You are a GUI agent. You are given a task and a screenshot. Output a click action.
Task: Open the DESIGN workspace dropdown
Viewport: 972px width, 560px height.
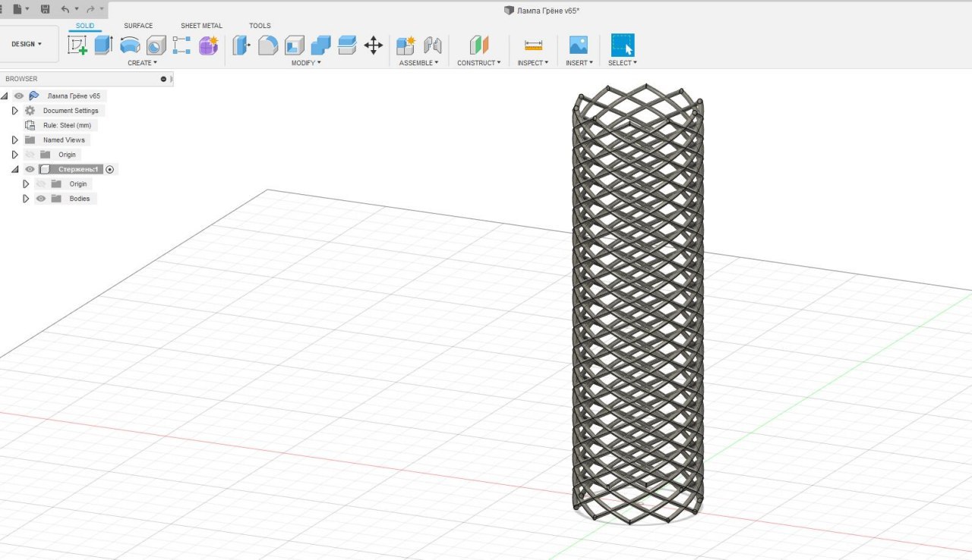click(27, 44)
